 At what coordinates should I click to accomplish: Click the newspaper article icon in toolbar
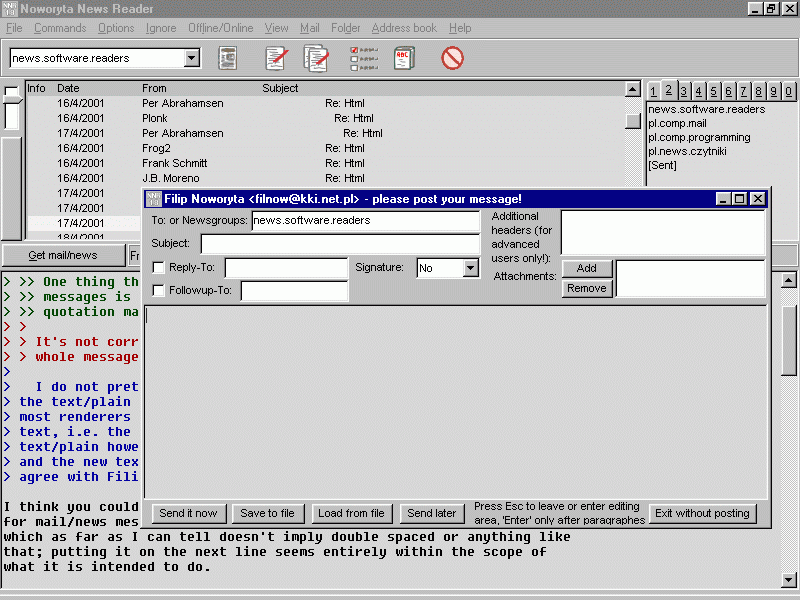[x=228, y=58]
